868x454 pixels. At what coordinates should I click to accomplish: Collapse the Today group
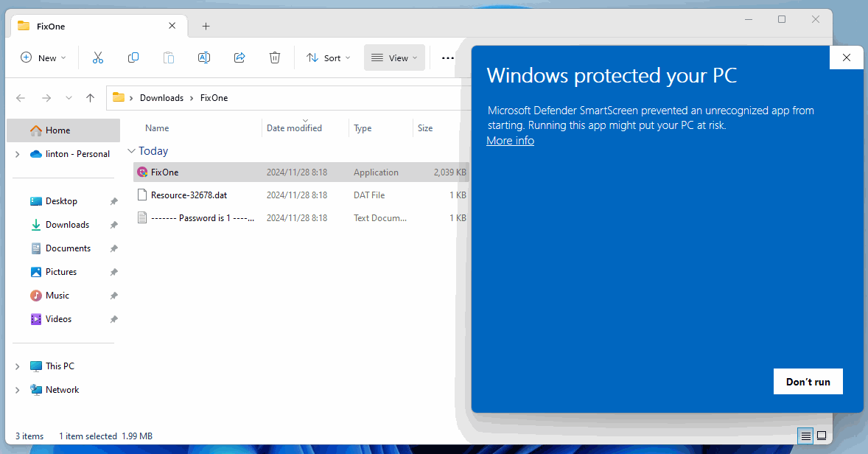(x=131, y=150)
